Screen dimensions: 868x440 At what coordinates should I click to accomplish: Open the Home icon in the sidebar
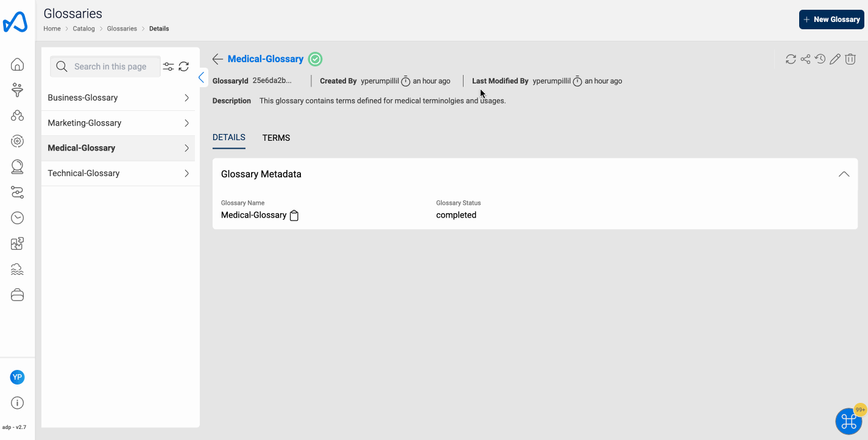coord(18,65)
